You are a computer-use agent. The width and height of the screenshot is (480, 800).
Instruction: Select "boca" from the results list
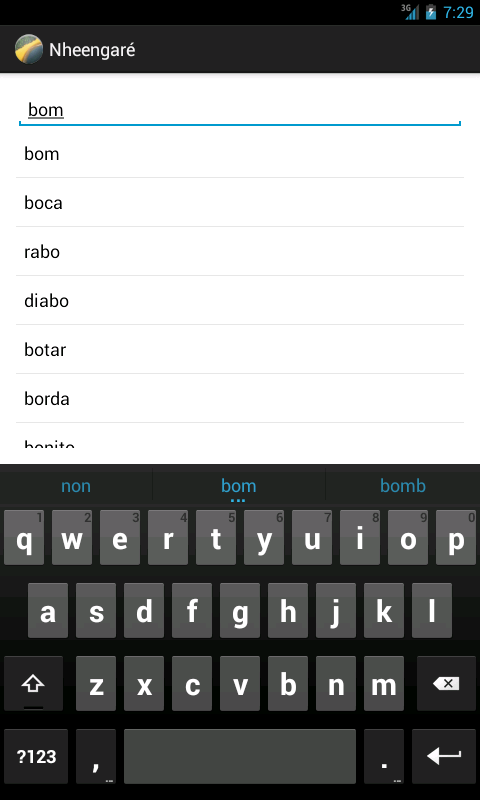tap(240, 203)
